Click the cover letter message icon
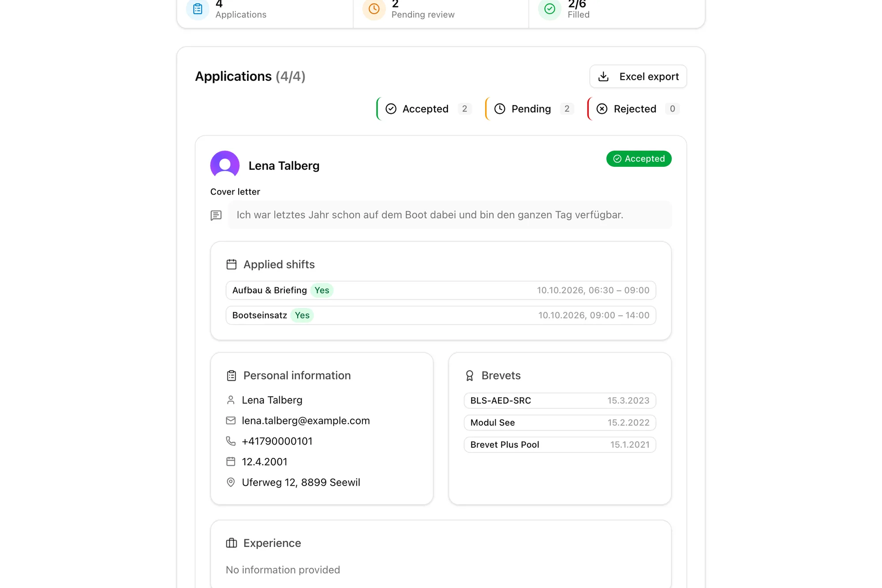 216,215
